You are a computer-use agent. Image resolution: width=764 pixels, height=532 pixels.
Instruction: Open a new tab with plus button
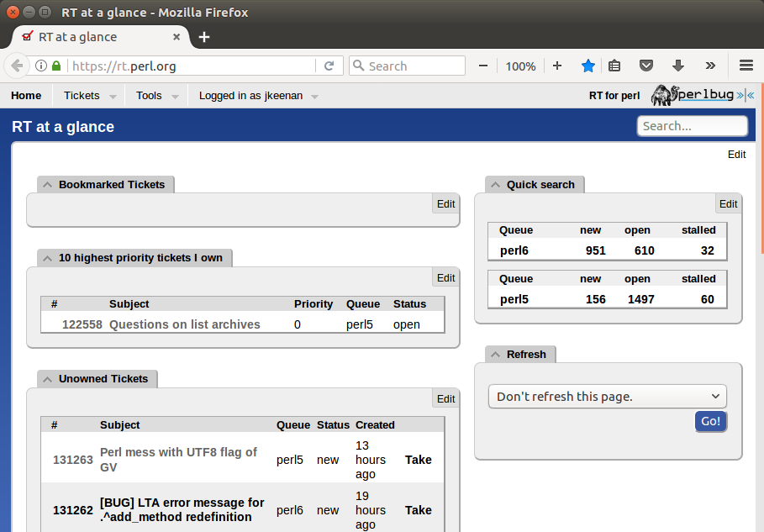[x=204, y=37]
